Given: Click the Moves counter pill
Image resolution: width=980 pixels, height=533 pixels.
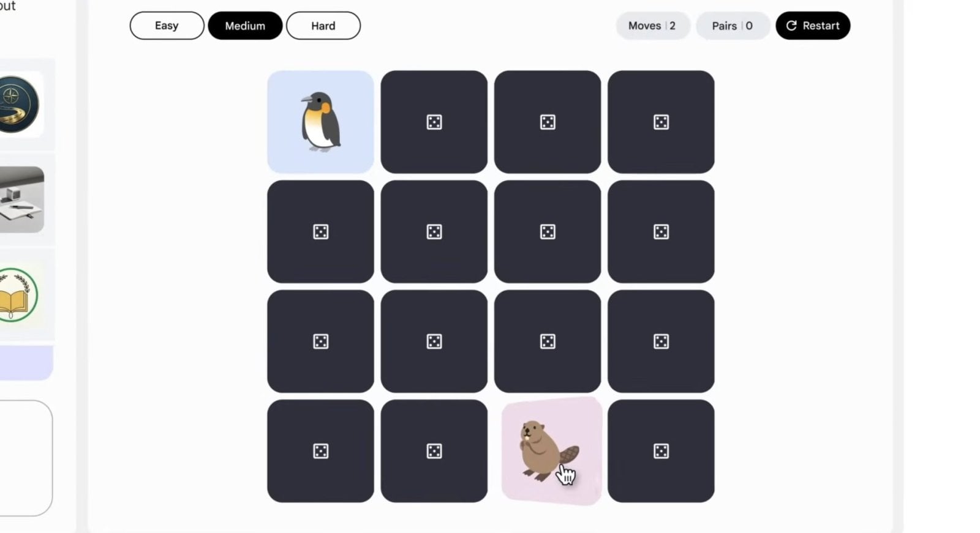Looking at the screenshot, I should click(652, 26).
